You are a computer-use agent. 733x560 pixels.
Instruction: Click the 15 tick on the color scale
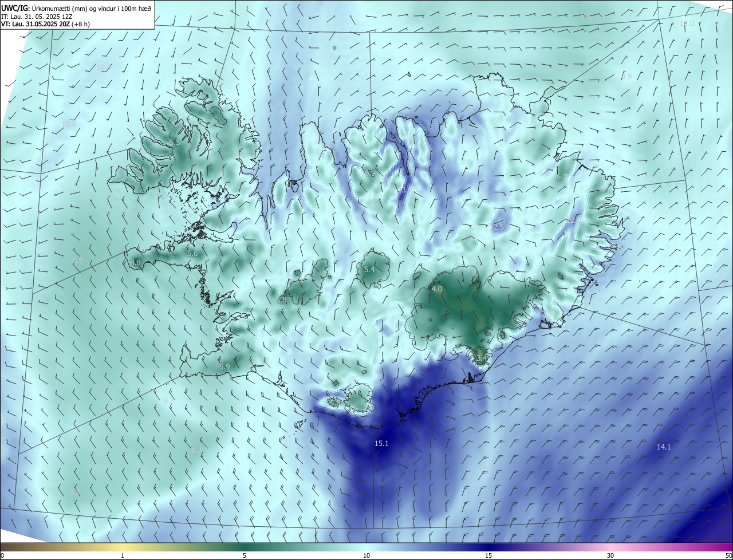click(488, 555)
